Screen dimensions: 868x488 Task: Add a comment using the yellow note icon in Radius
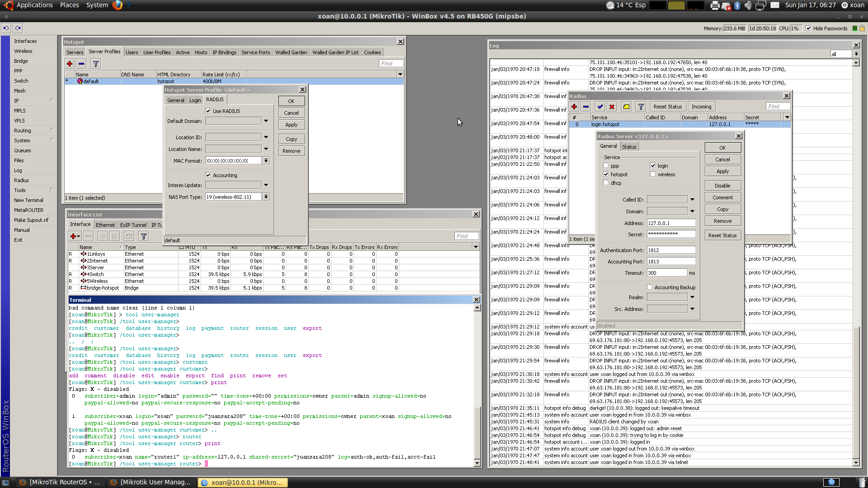point(626,107)
